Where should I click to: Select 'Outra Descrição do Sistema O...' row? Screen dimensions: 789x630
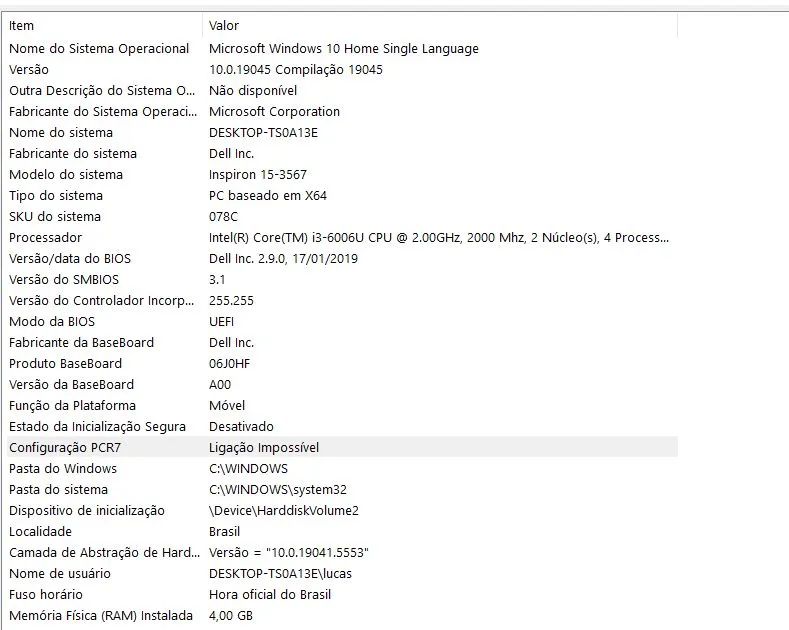pyautogui.click(x=342, y=91)
